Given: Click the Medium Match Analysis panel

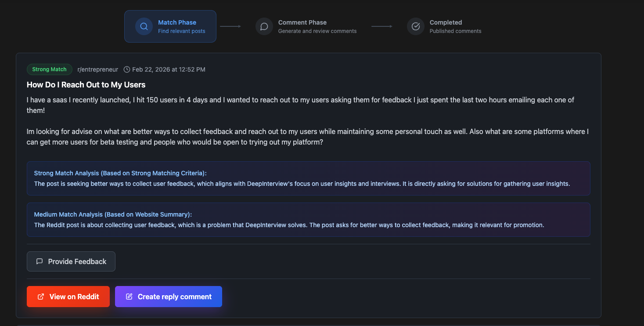Looking at the screenshot, I should coord(308,220).
